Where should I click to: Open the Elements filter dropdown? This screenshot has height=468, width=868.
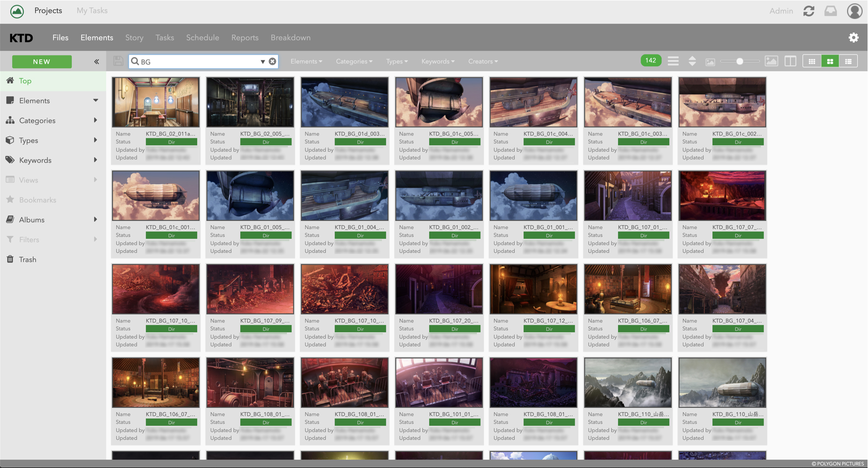pos(306,61)
